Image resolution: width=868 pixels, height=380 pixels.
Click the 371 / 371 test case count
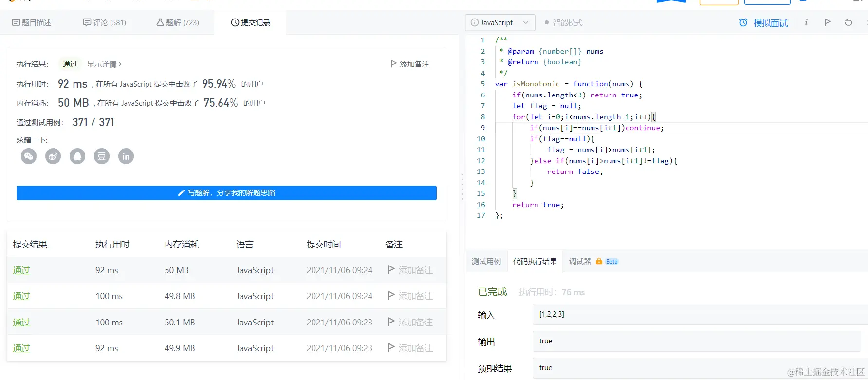(93, 122)
